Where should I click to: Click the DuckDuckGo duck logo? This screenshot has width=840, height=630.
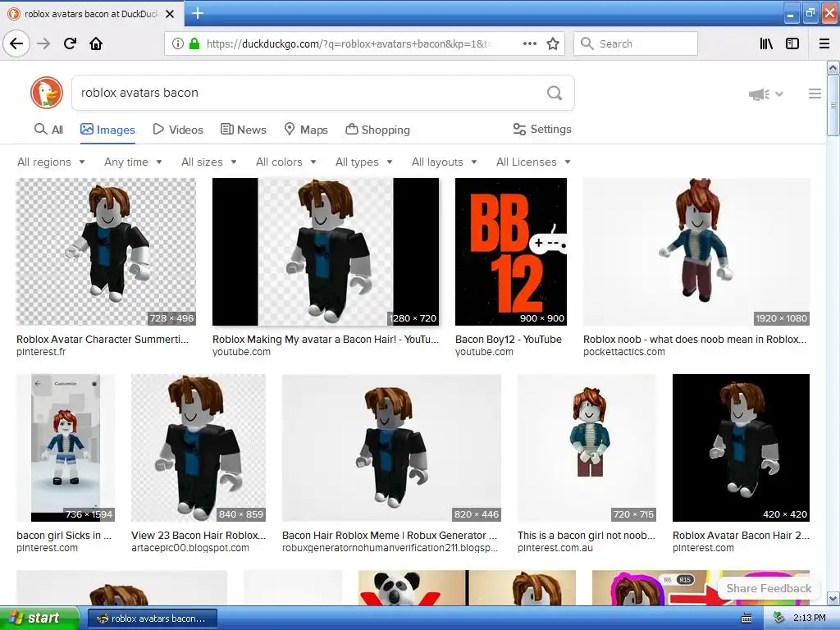coord(47,93)
